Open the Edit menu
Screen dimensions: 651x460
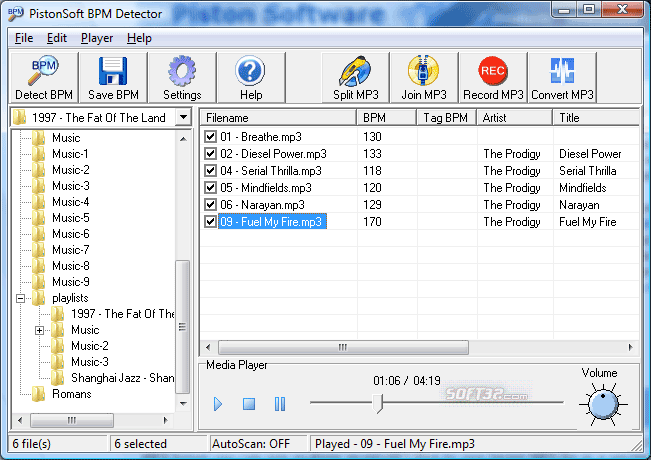(56, 38)
